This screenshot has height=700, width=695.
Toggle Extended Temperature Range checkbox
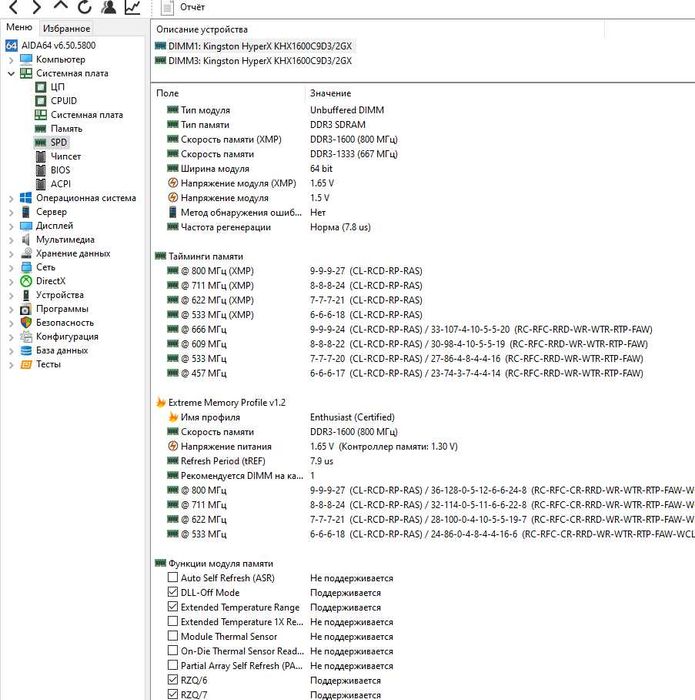tap(173, 606)
